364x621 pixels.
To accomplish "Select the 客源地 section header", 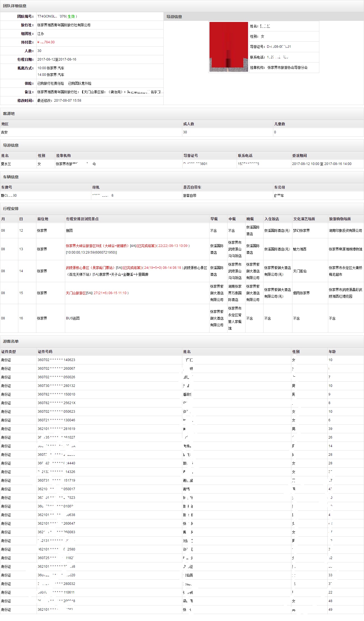I will (9, 114).
